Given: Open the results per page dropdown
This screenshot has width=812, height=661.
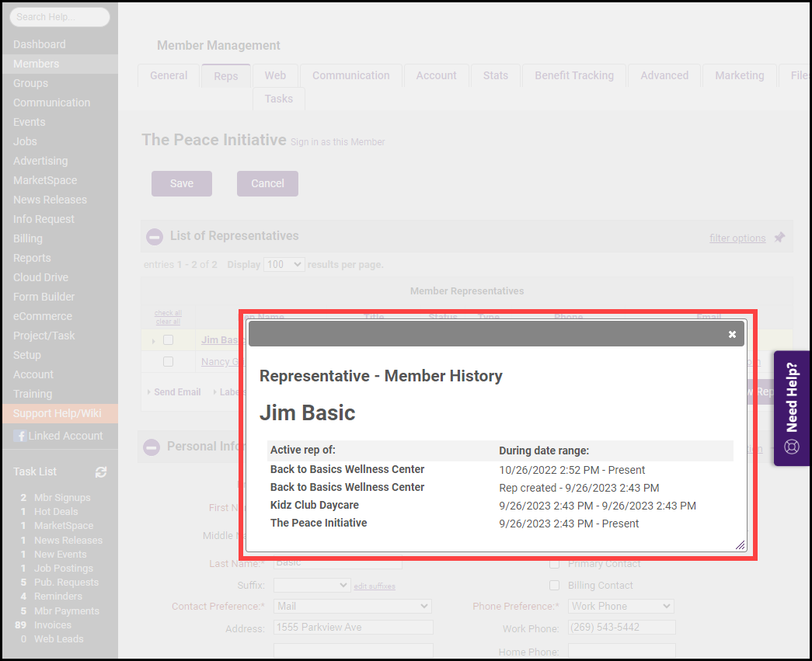Looking at the screenshot, I should click(x=284, y=265).
